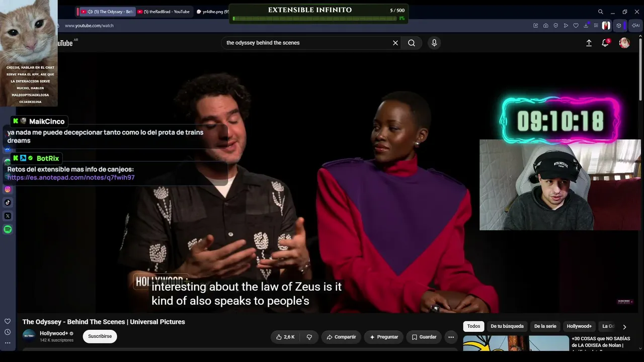Image resolution: width=644 pixels, height=362 pixels.
Task: Open the sidebar three-dots more menu
Action: pos(8,343)
